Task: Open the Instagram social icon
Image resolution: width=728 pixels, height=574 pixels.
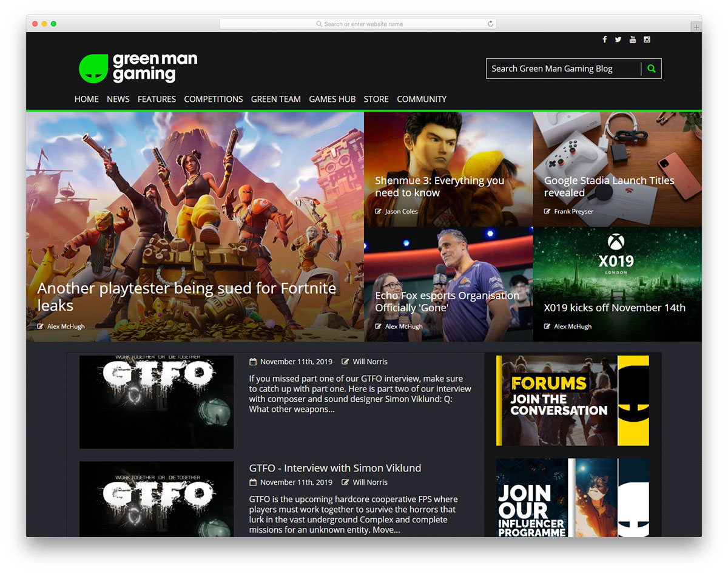Action: coord(647,39)
